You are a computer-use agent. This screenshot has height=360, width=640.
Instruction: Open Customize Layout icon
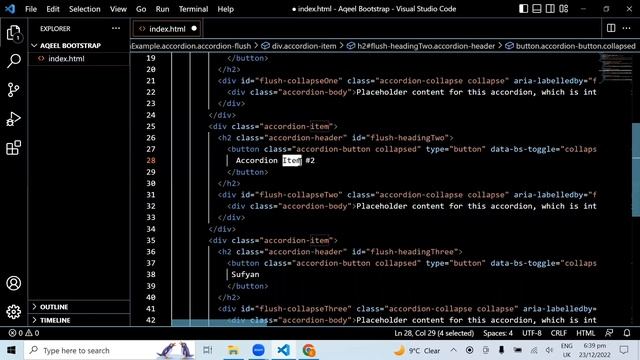click(x=564, y=9)
